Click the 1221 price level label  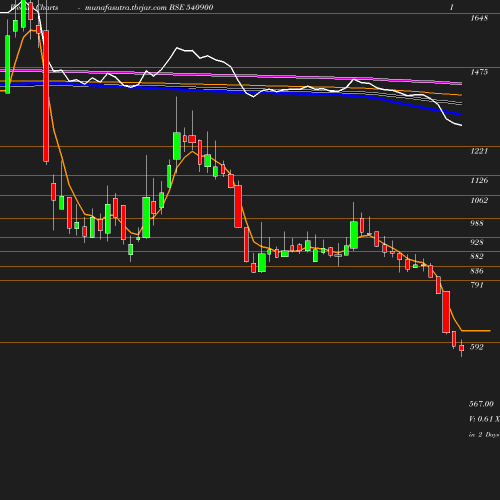point(479,151)
